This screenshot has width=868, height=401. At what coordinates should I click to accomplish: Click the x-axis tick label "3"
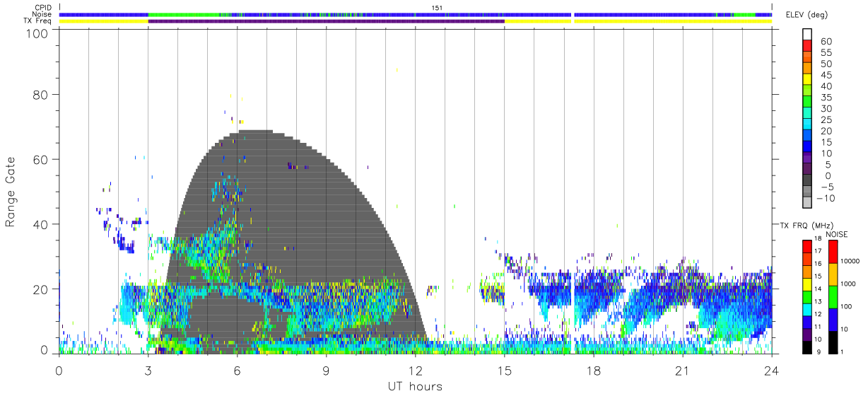(148, 370)
